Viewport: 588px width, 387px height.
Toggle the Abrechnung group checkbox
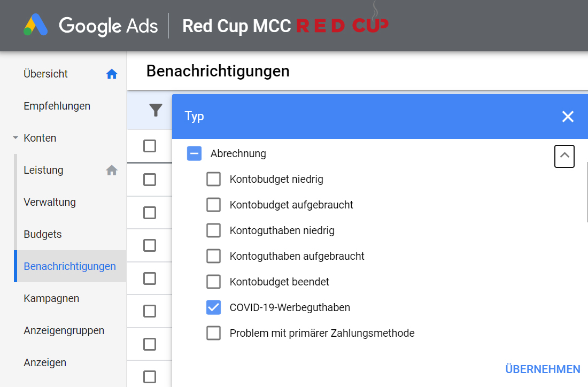194,154
